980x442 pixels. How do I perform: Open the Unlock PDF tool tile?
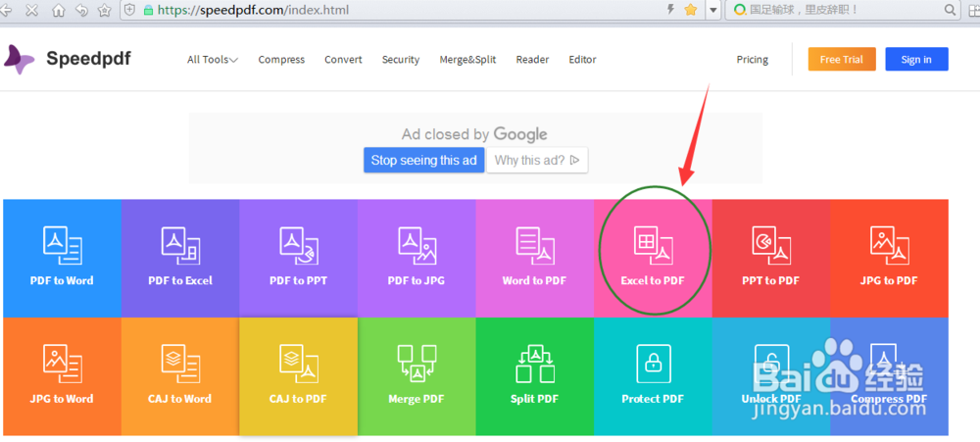point(770,376)
